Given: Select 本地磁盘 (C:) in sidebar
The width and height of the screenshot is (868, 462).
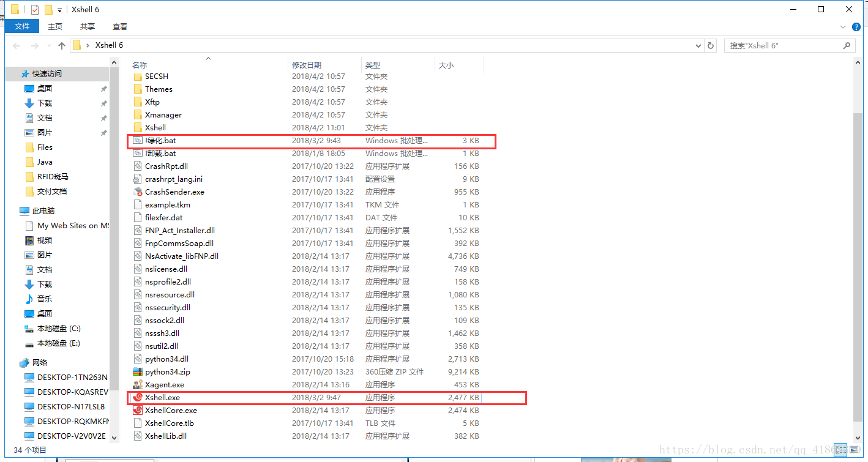Looking at the screenshot, I should [59, 329].
